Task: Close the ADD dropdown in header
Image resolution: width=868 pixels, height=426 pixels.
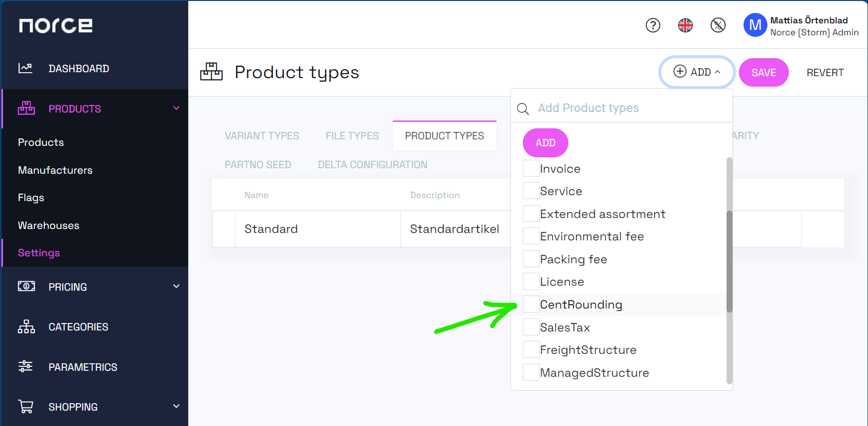Action: point(697,72)
